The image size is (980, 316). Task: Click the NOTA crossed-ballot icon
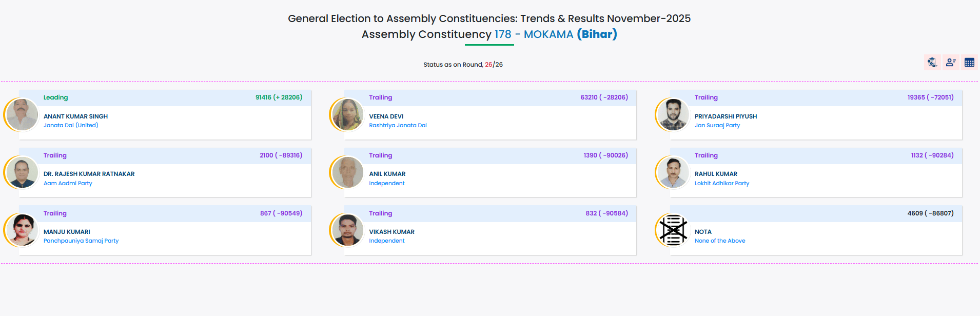(x=673, y=230)
